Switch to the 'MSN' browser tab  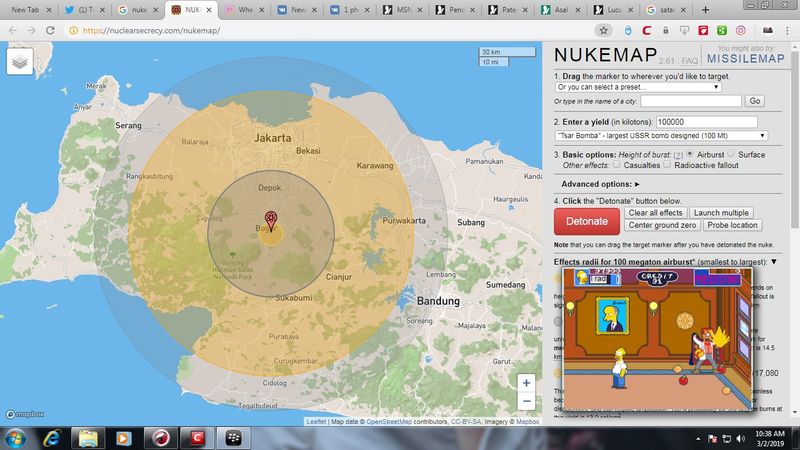403,10
